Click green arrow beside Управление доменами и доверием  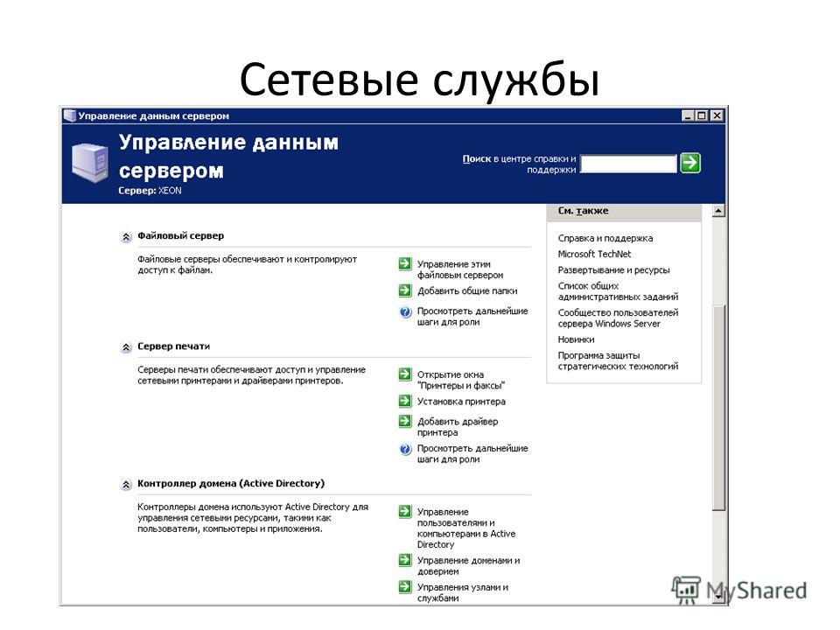tap(405, 560)
